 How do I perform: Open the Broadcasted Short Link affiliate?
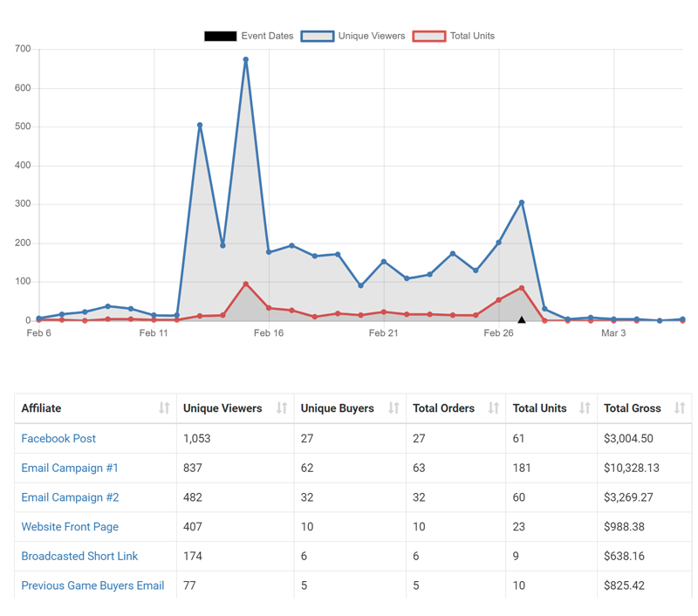point(79,556)
